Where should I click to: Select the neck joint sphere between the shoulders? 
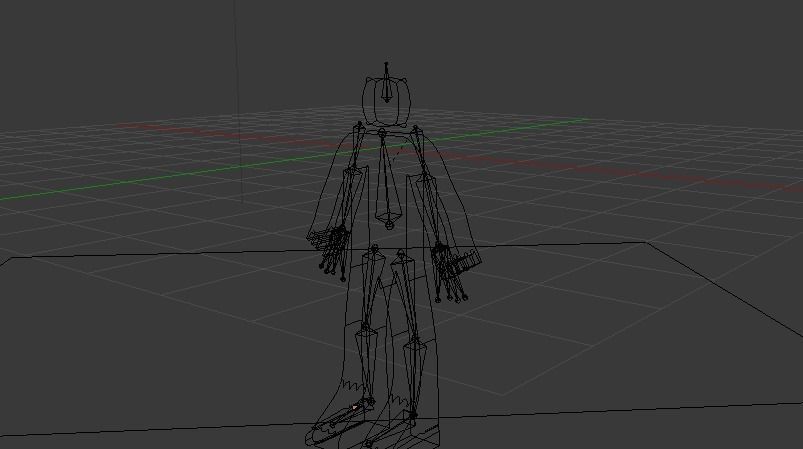[382, 133]
